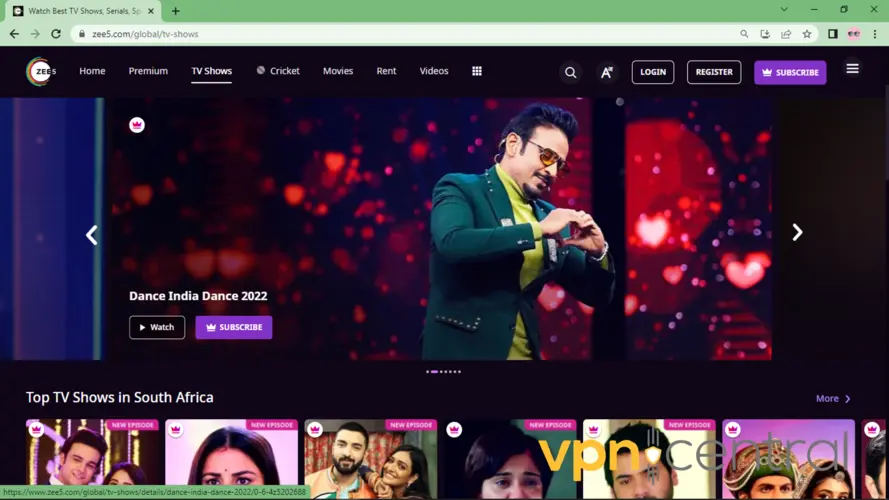The image size is (889, 500).
Task: Select the active carousel indicator dot
Action: (x=434, y=372)
